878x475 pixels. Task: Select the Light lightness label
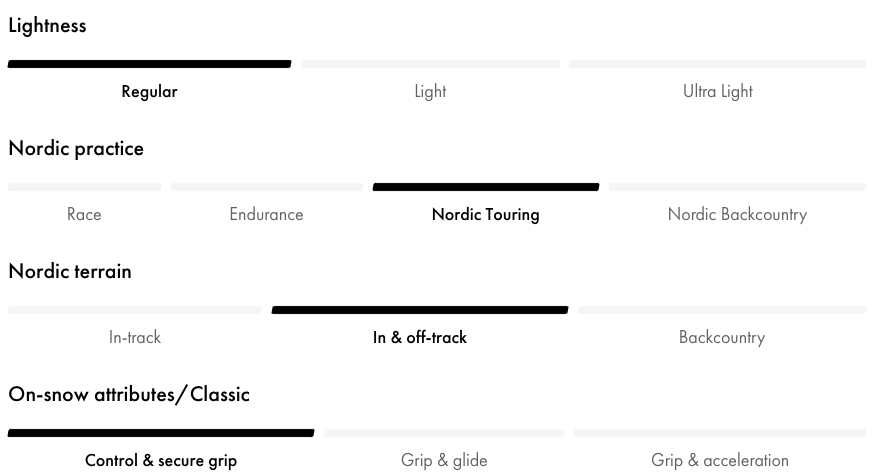coord(430,91)
